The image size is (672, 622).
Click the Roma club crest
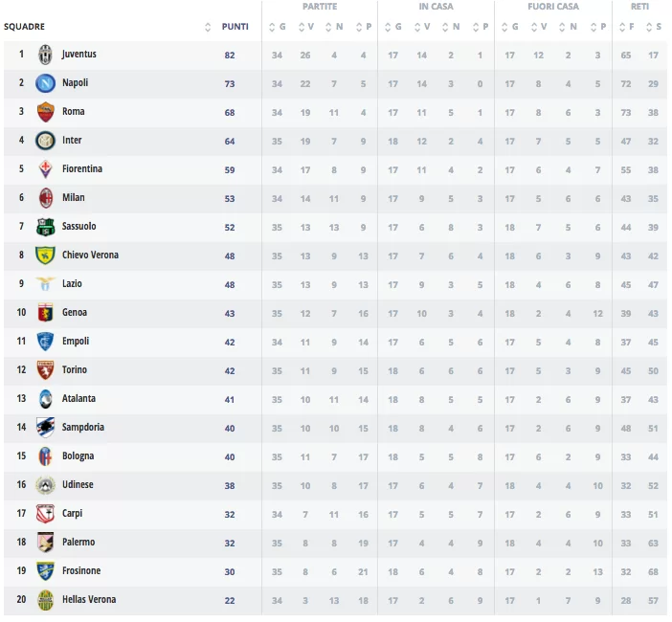[x=45, y=112]
